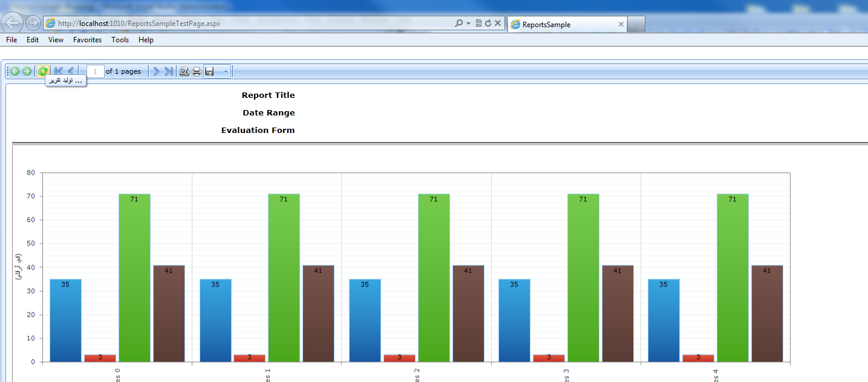Screen dimensions: 868x382
Task: Click the browser Back button
Action: (12, 23)
